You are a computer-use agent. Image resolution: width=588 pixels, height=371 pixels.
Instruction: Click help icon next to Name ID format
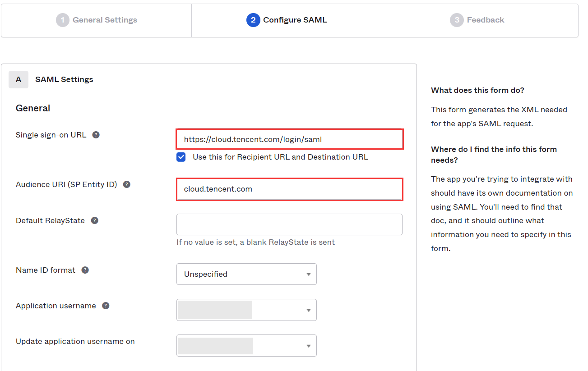click(x=85, y=270)
